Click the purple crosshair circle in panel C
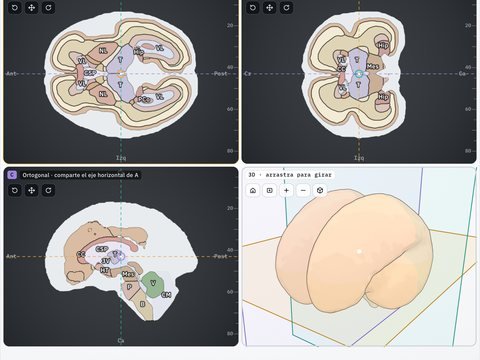480x360 pixels. click(x=121, y=256)
